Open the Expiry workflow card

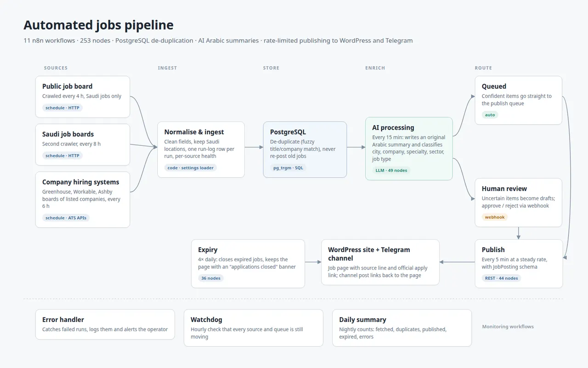[248, 264]
